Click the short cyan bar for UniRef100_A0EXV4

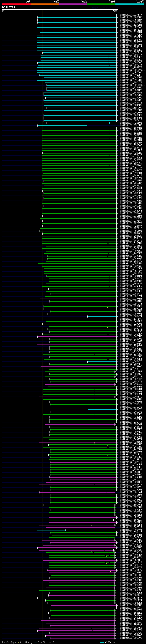click(51, 530)
